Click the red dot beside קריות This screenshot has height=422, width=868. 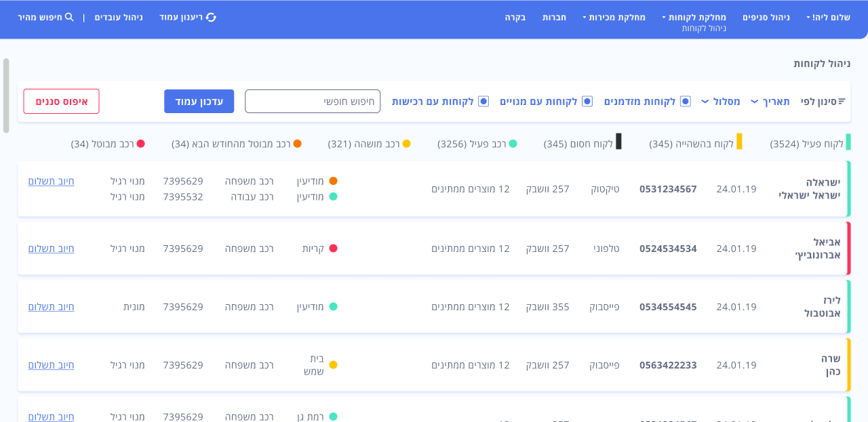point(334,249)
